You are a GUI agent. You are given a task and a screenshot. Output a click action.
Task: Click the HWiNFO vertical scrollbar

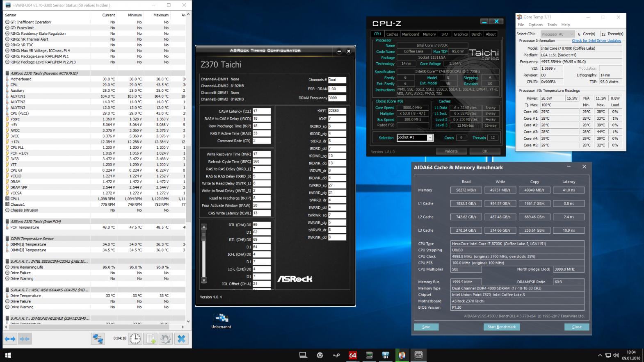click(x=188, y=184)
